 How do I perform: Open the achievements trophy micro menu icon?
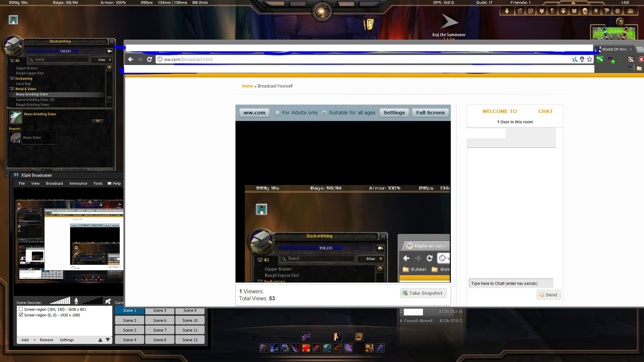552,11
